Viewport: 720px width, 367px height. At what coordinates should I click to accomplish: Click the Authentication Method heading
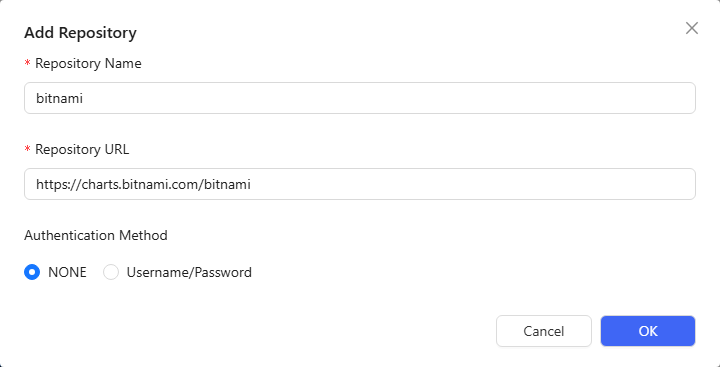pyautogui.click(x=96, y=235)
